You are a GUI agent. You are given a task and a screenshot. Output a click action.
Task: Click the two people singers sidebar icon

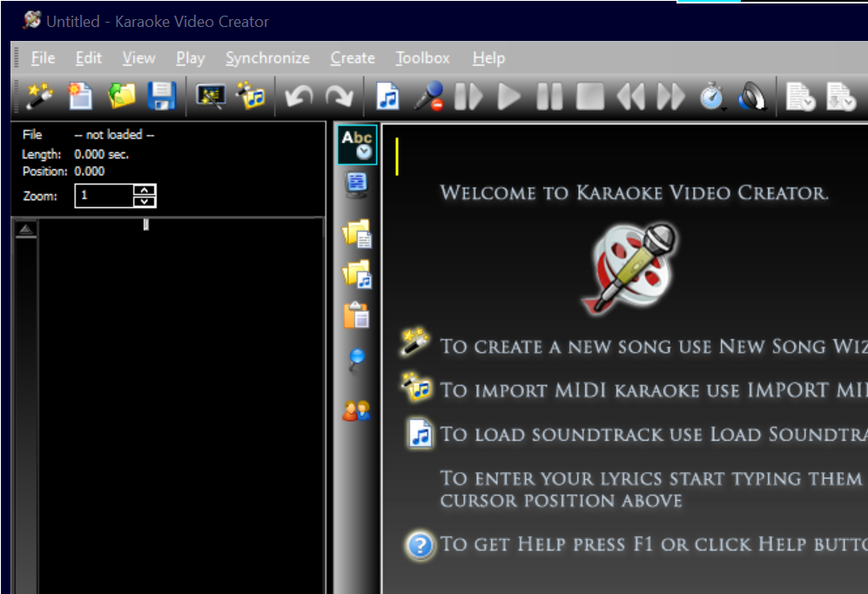356,410
